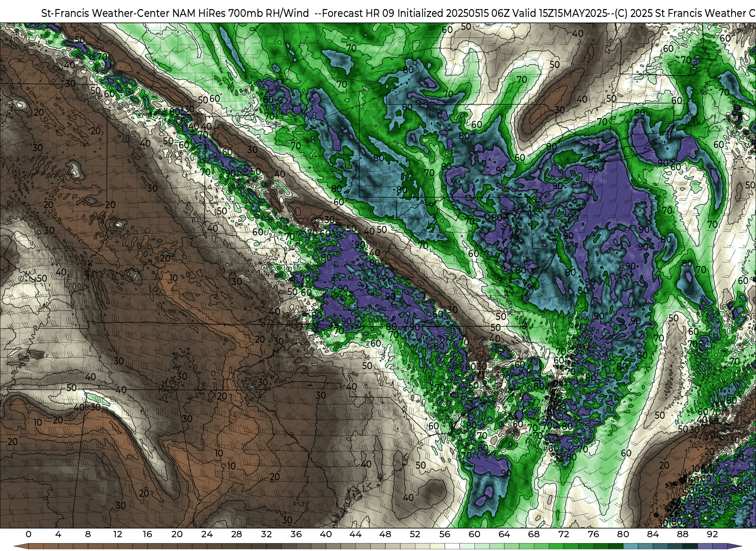Screen dimensions: 756x551
Task: Select the colorbar tick value 32
Action: click(266, 534)
